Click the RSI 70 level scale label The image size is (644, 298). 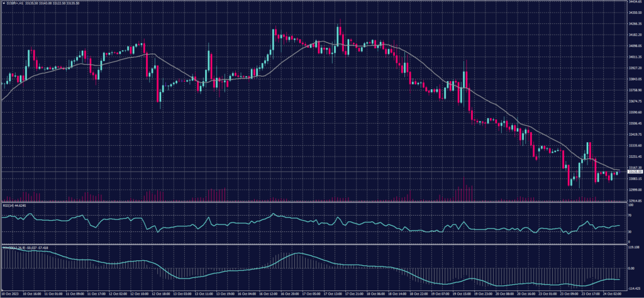[x=630, y=214]
